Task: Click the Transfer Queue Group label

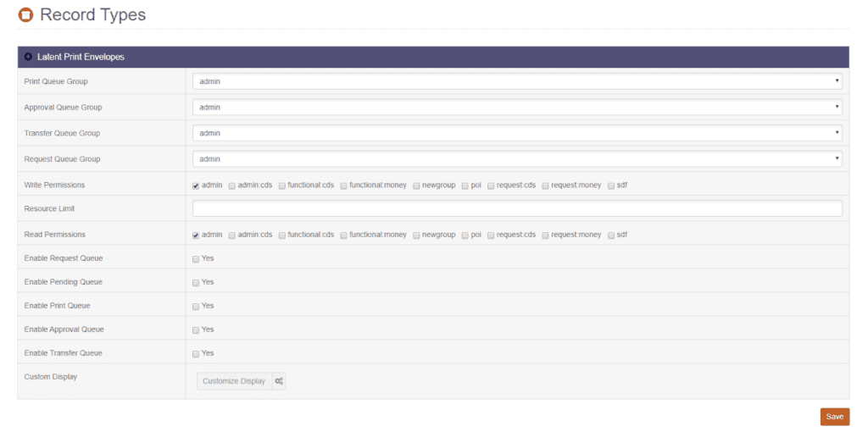Action: [62, 133]
